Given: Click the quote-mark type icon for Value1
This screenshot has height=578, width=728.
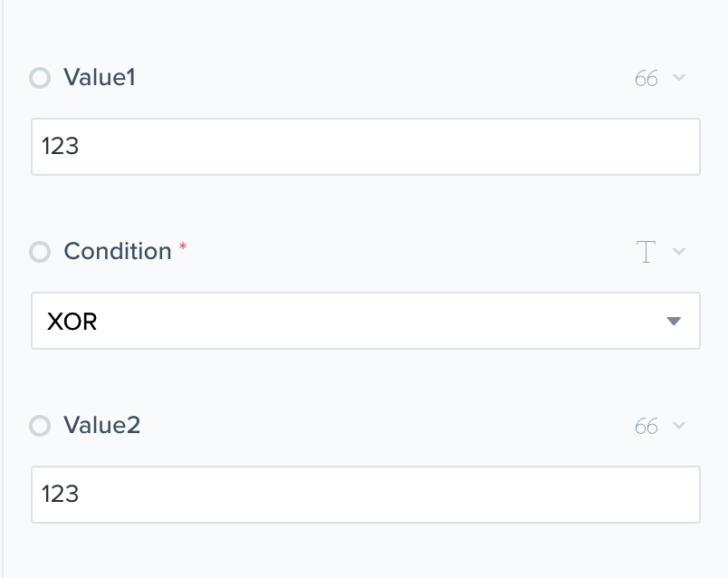Looking at the screenshot, I should [x=646, y=79].
